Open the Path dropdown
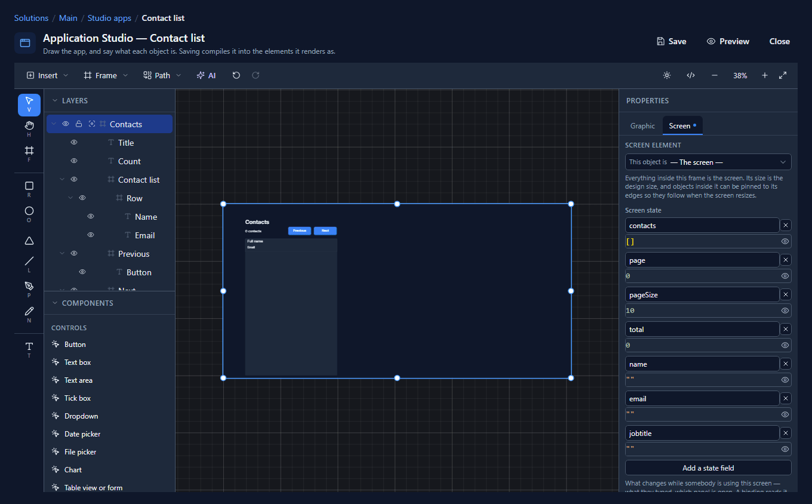Viewport: 812px width, 504px height. coord(162,75)
